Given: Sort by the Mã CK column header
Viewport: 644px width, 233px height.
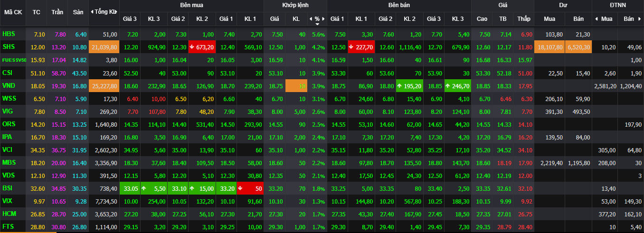Looking at the screenshot, I should click(x=13, y=12).
